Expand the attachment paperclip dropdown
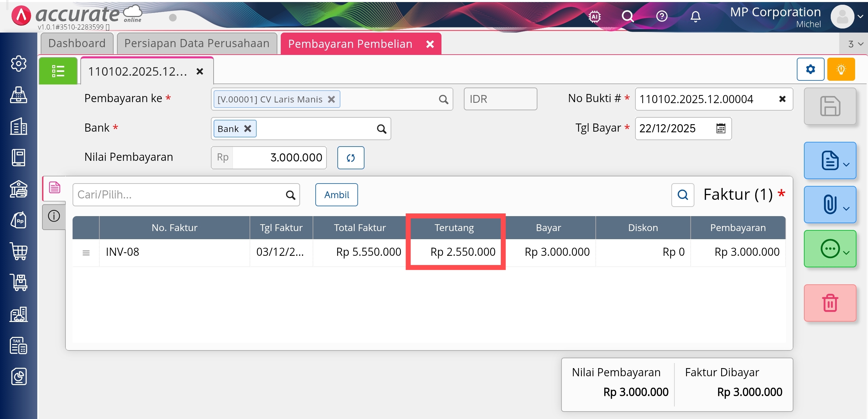The height and width of the screenshot is (419, 868). coord(830,205)
